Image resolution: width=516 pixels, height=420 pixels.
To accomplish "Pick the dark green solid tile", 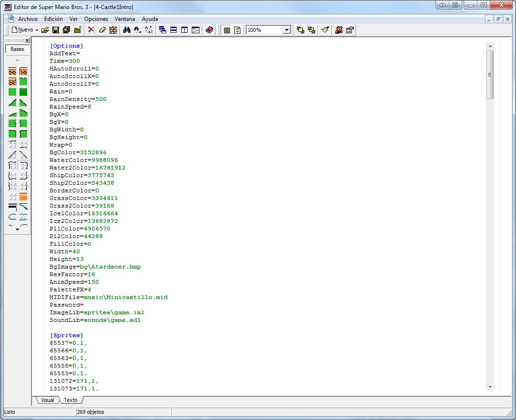I will 23,92.
